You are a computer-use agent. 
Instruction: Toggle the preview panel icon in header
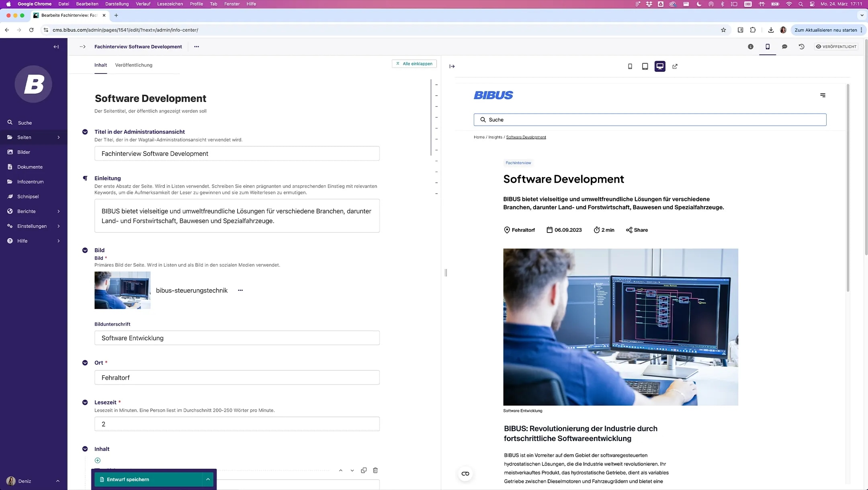768,47
